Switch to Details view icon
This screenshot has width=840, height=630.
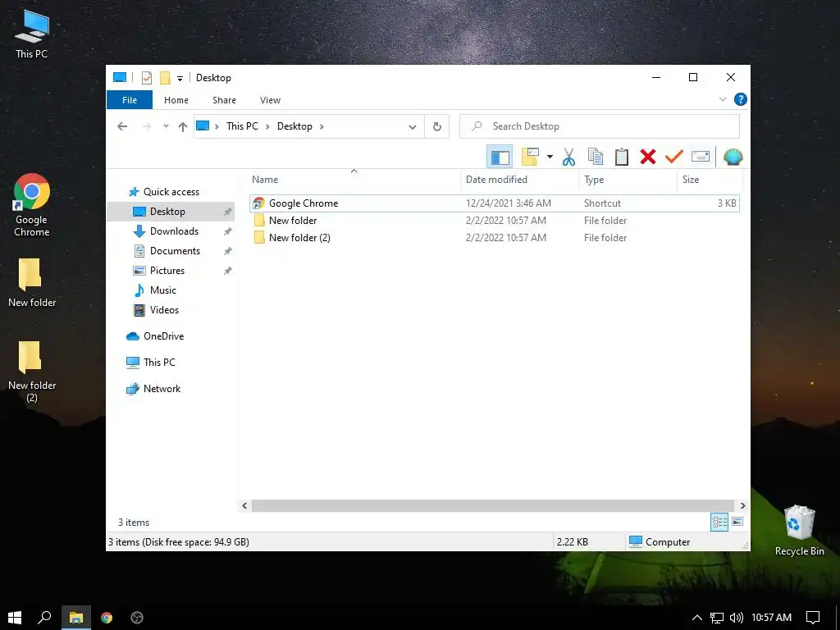[719, 522]
